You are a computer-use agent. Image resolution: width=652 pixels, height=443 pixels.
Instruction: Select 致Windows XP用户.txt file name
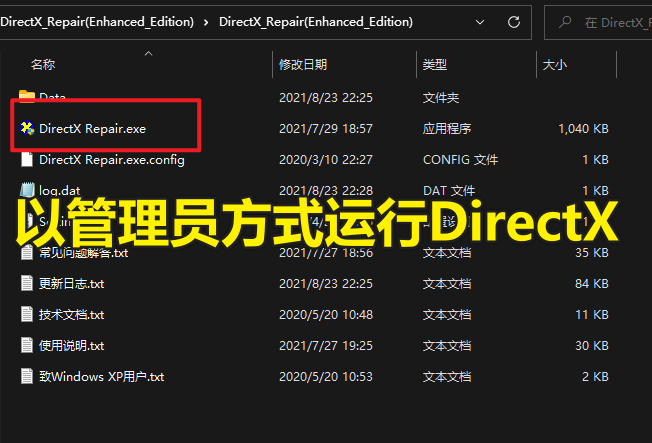pyautogui.click(x=101, y=377)
